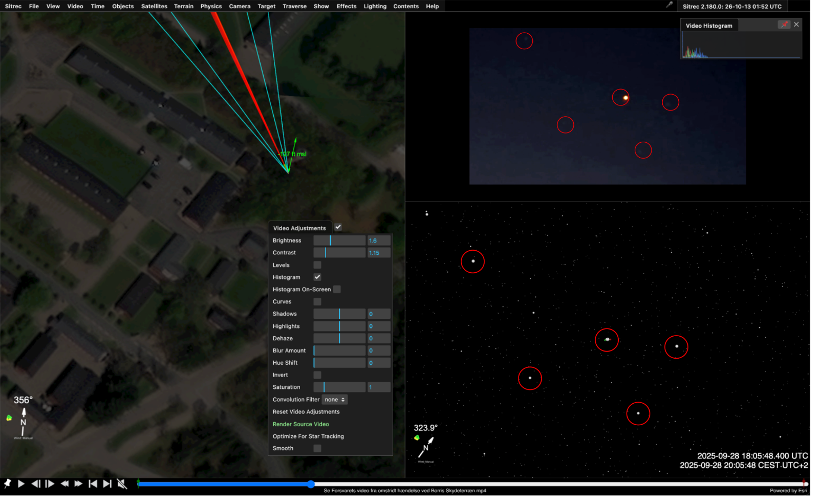Uncheck the Video Adjustments enable checkbox

click(338, 227)
